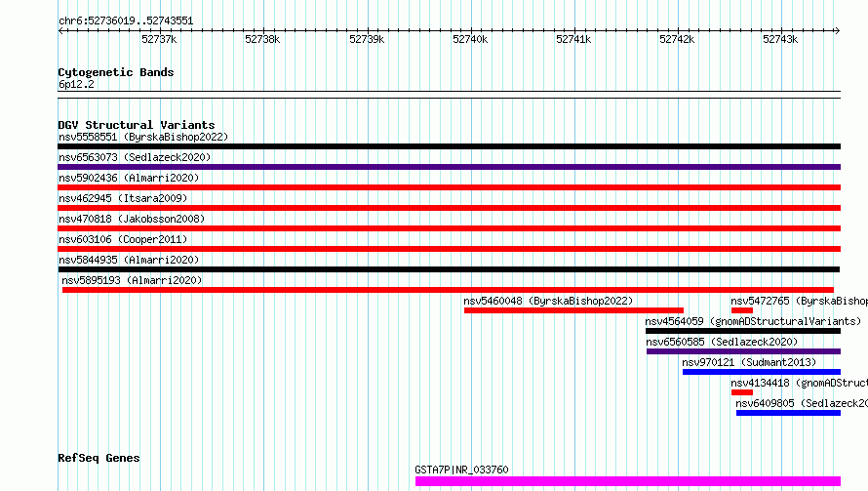Open nsv5460048 (ByrskaBishop2022) variant

(x=548, y=301)
